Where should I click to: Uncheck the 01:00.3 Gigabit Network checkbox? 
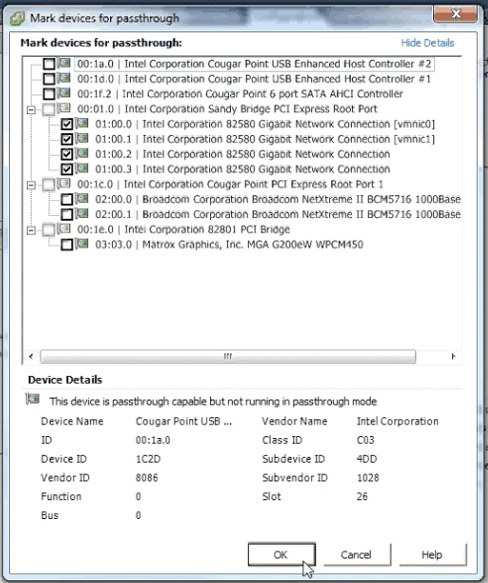[67, 169]
